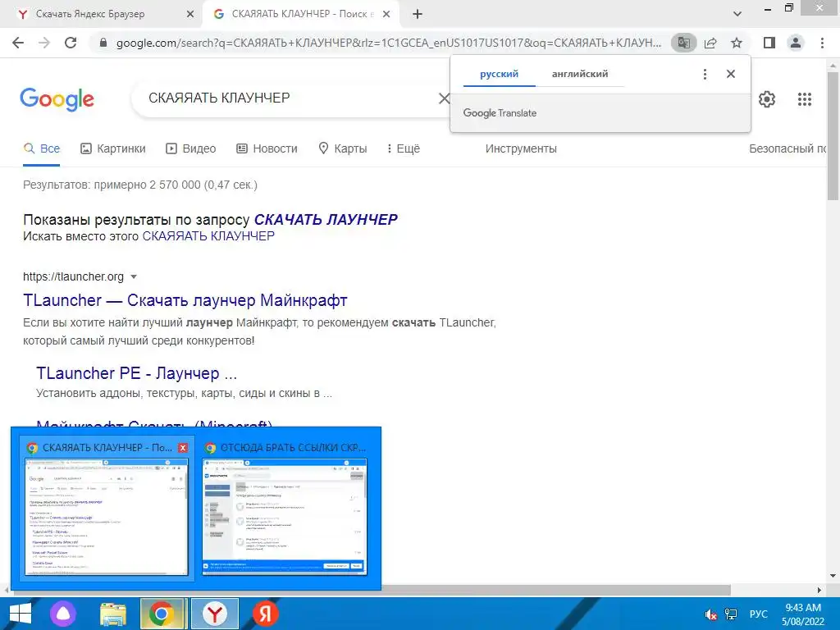The image size is (840, 630).
Task: Switch to Картинки results
Action: pos(113,148)
